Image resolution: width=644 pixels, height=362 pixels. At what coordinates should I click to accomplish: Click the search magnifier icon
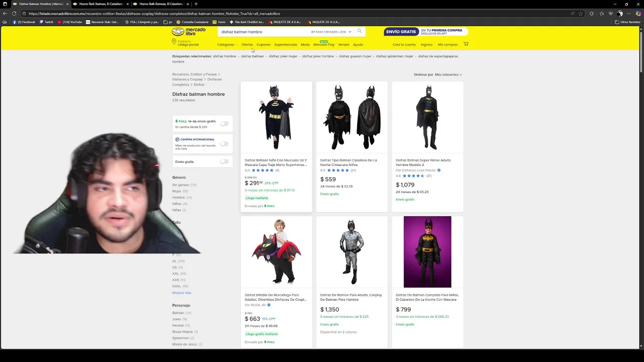(x=359, y=31)
